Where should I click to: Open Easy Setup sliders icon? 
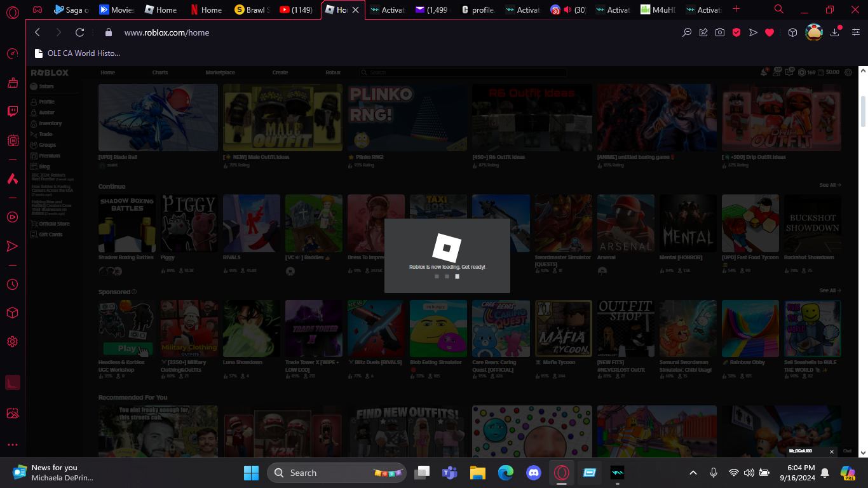pyautogui.click(x=855, y=32)
